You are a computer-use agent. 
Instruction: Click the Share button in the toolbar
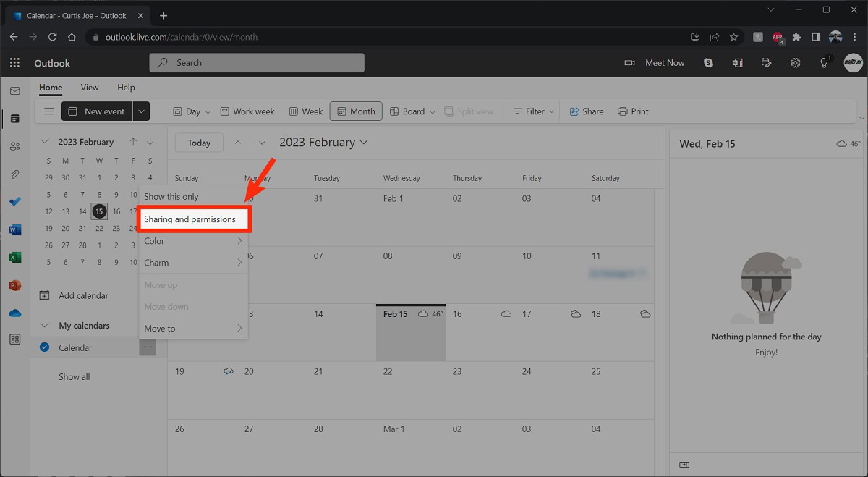586,111
